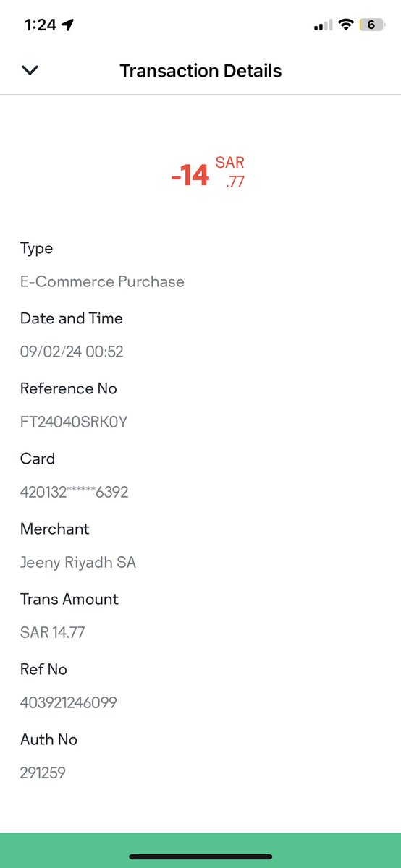Select the date 09/02/24 00:52

coord(72,352)
